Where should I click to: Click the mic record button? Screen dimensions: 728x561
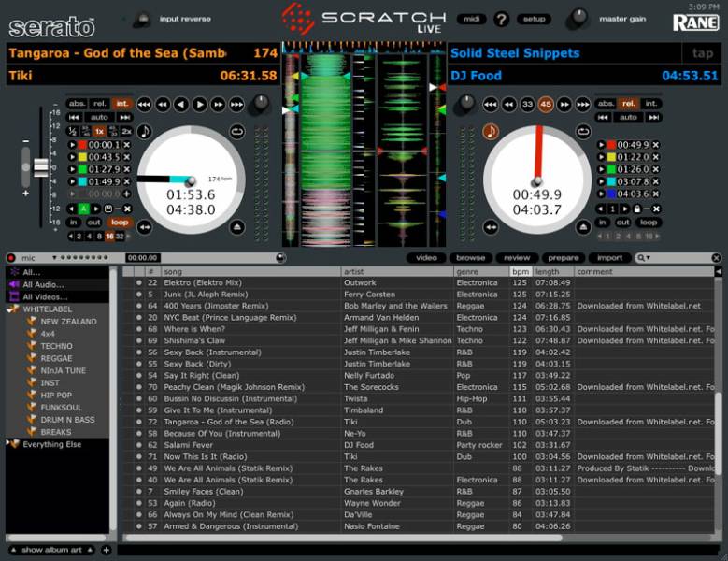(x=11, y=258)
